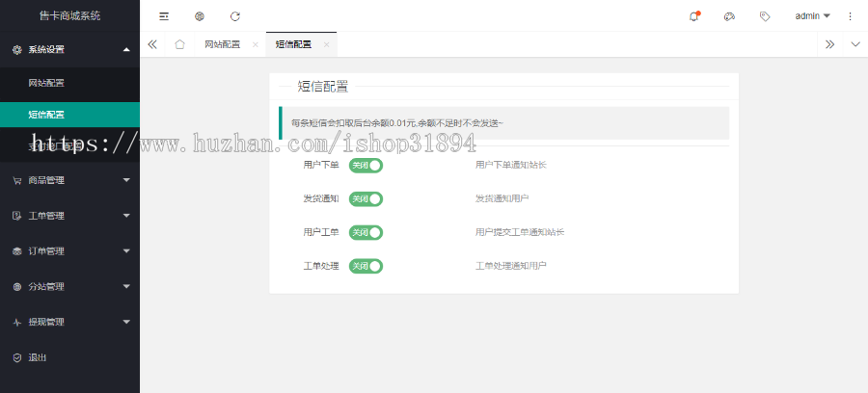Open the 商品管理 sidebar menu
The height and width of the screenshot is (393, 868).
(69, 180)
